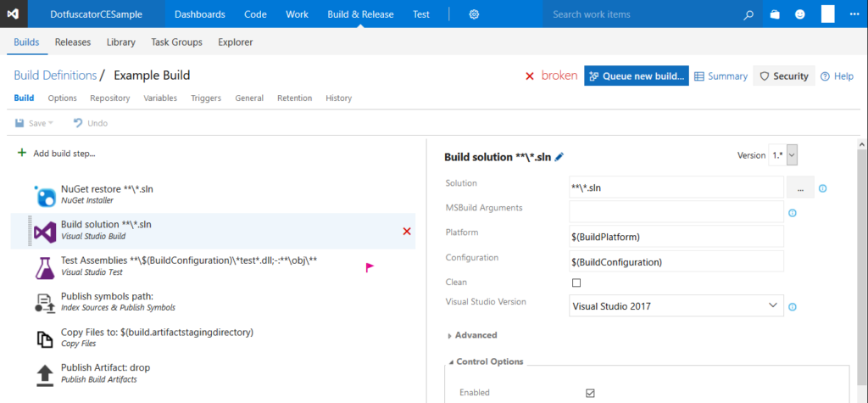Click the Security button
The width and height of the screenshot is (868, 403).
(784, 76)
